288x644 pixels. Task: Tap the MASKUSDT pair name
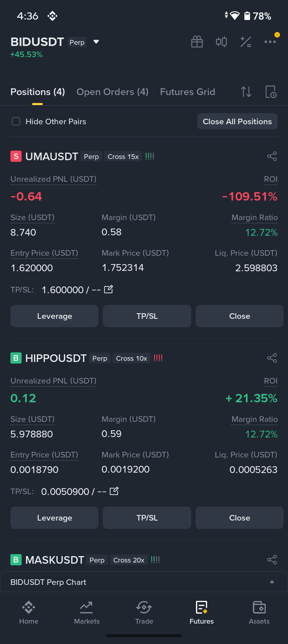55,560
